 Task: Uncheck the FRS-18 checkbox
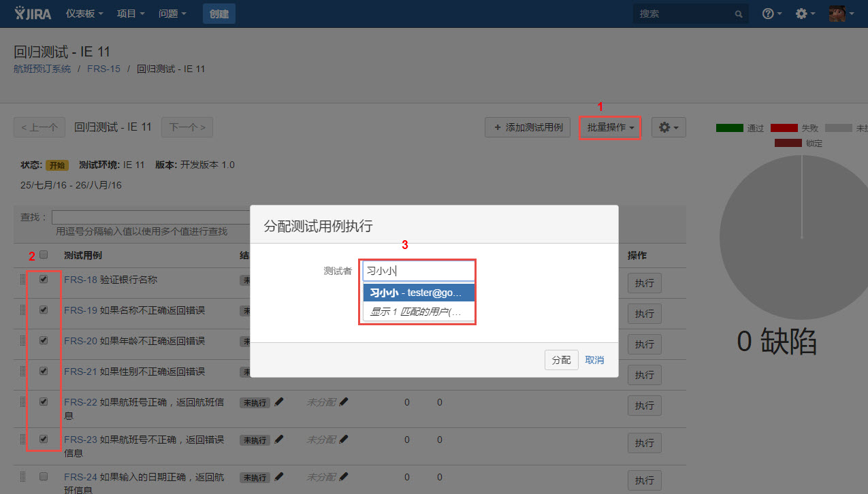click(x=44, y=279)
